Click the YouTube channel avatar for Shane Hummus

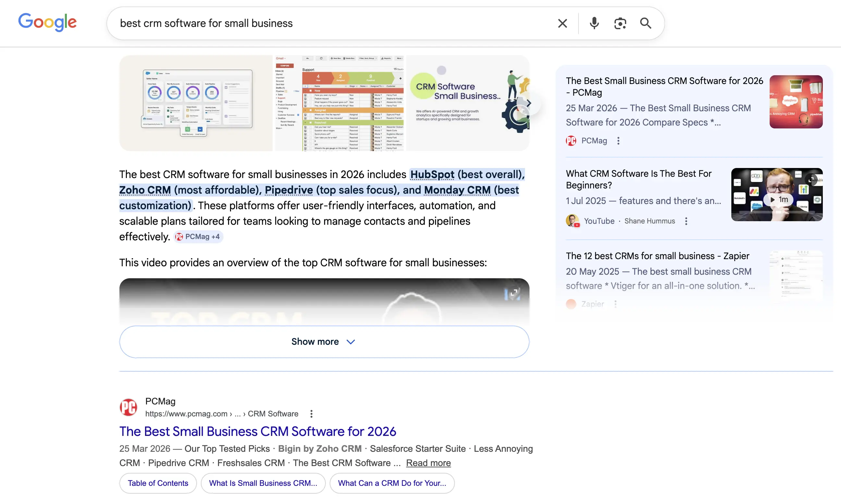point(573,221)
